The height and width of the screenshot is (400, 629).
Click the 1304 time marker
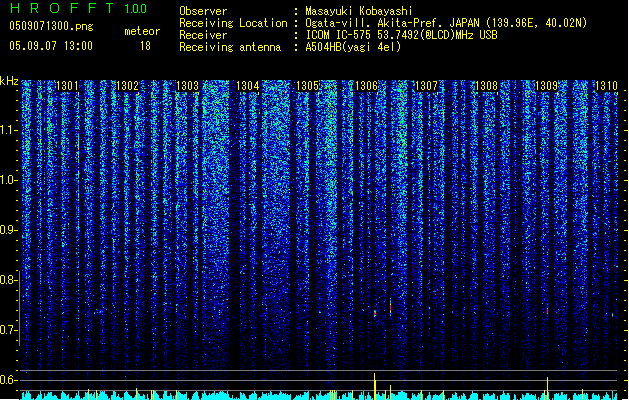[248, 86]
